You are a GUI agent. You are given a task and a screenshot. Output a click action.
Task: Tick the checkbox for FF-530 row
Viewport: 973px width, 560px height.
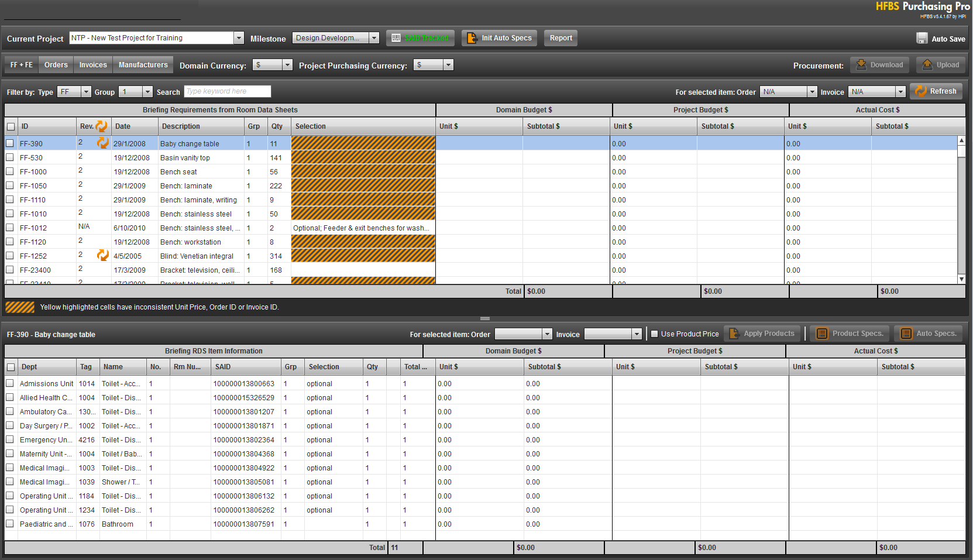(10, 157)
